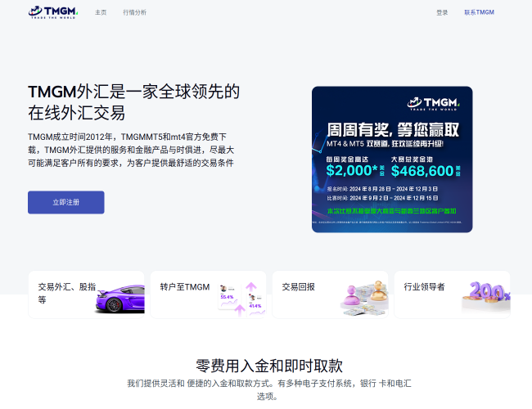Open the 行情分析 menu item
The width and height of the screenshot is (532, 409).
134,12
